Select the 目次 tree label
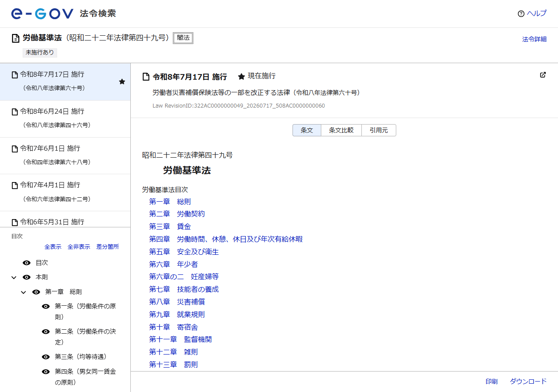558x392 pixels. click(x=42, y=263)
